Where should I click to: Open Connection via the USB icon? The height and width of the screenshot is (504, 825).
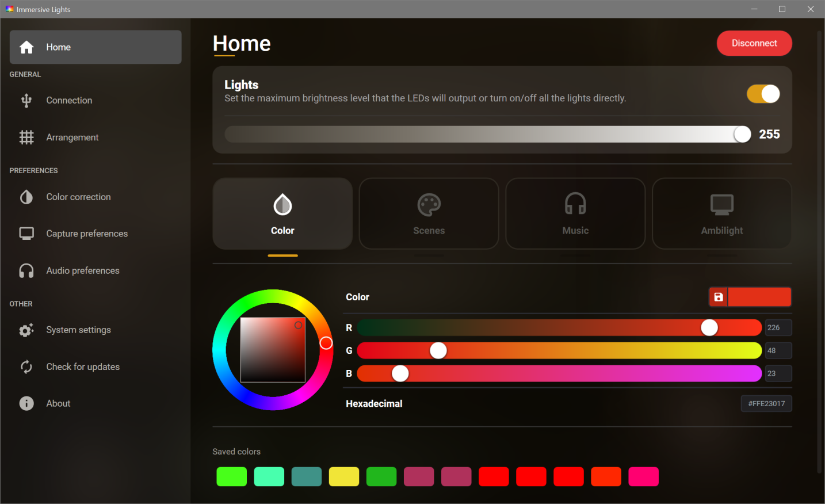pyautogui.click(x=26, y=101)
